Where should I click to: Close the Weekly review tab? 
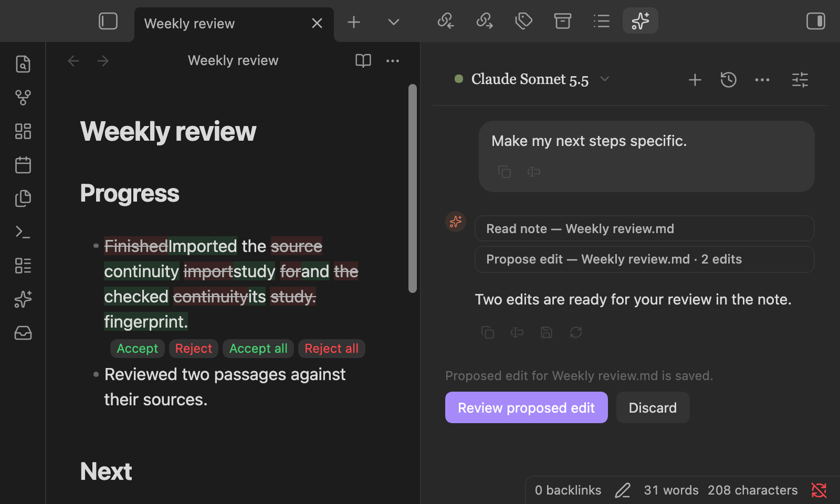tap(317, 23)
